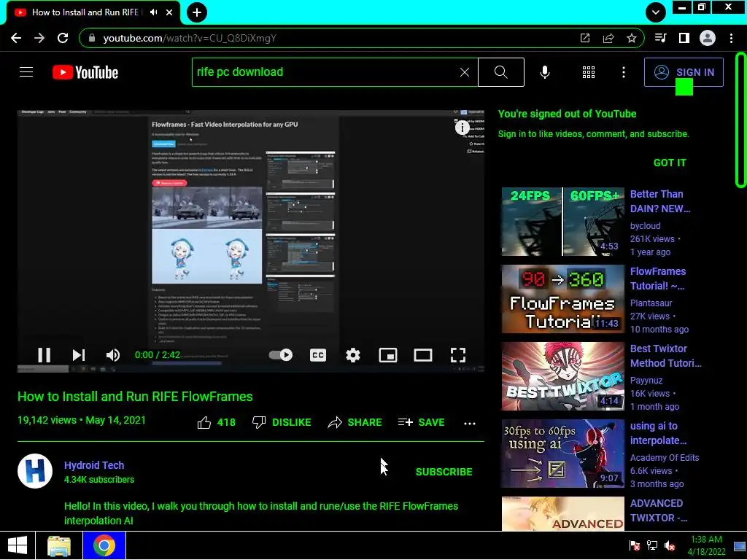Dismiss the signed-out notice with GOT IT
This screenshot has height=560, width=747.
(x=670, y=163)
